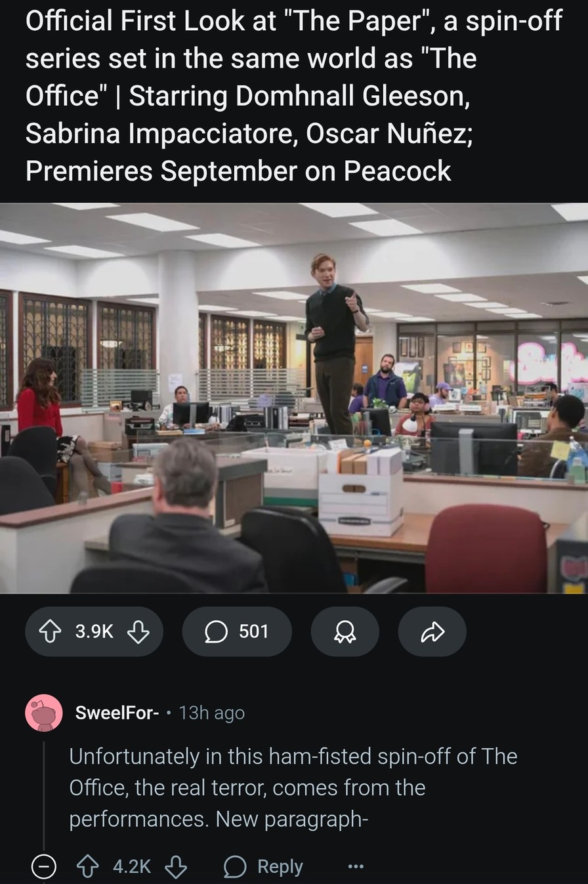Open SweelFor-'s avatar profile picture
The height and width of the screenshot is (884, 588).
pos(44,713)
